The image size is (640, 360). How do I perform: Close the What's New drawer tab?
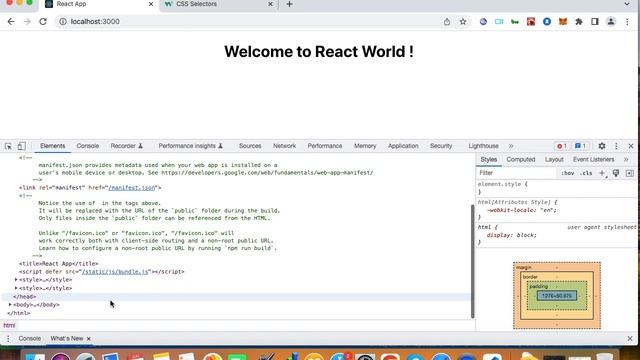(89, 339)
